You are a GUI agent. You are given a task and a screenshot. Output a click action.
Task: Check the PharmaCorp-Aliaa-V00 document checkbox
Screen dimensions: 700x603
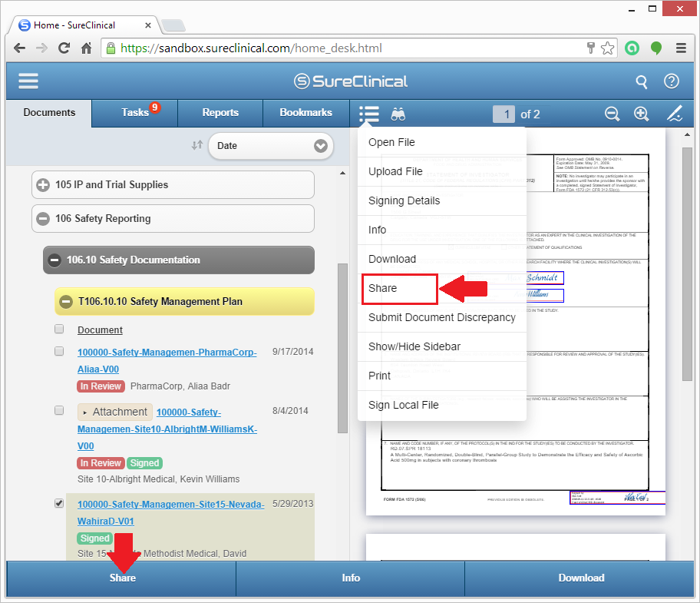pyautogui.click(x=59, y=351)
